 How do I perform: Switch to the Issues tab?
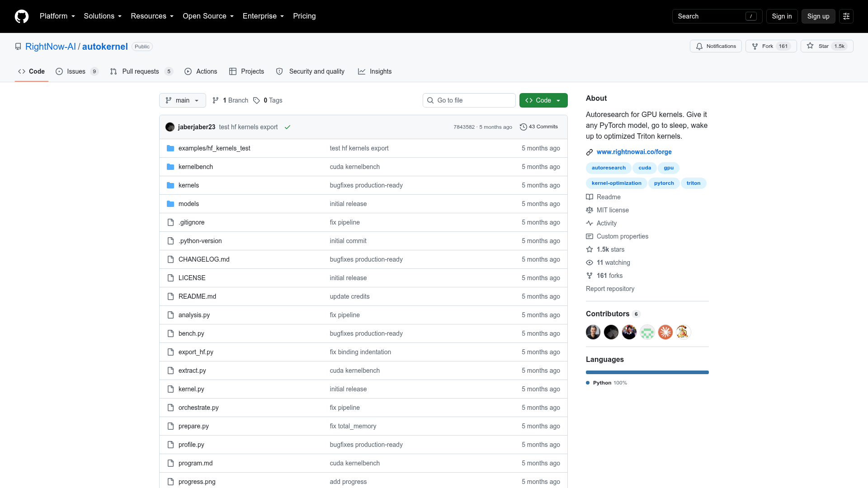click(x=77, y=71)
